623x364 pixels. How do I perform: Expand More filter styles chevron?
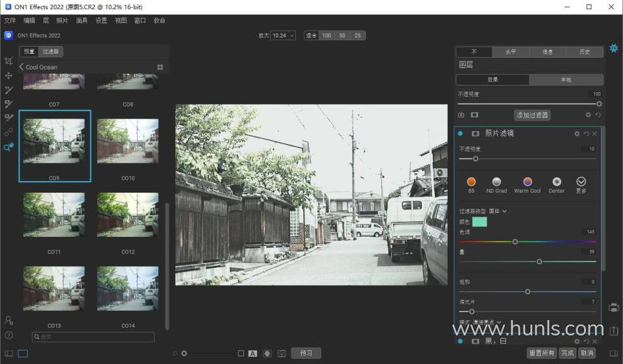point(581,182)
